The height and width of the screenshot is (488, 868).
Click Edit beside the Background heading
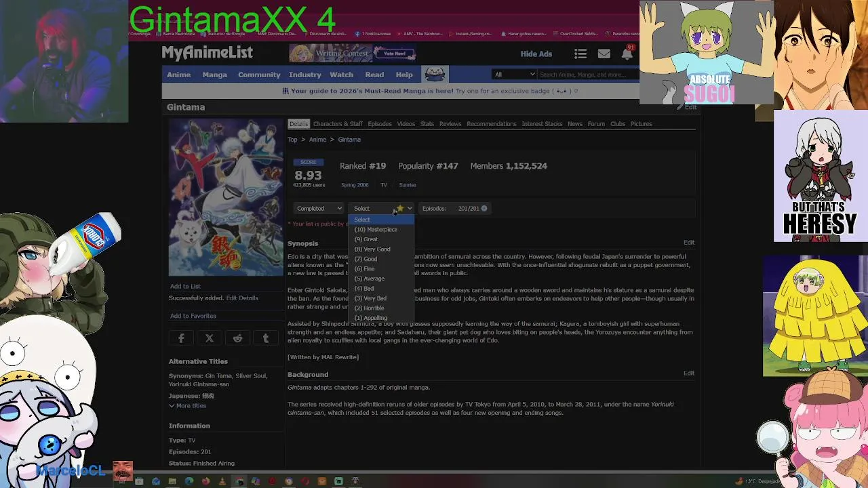coord(689,373)
